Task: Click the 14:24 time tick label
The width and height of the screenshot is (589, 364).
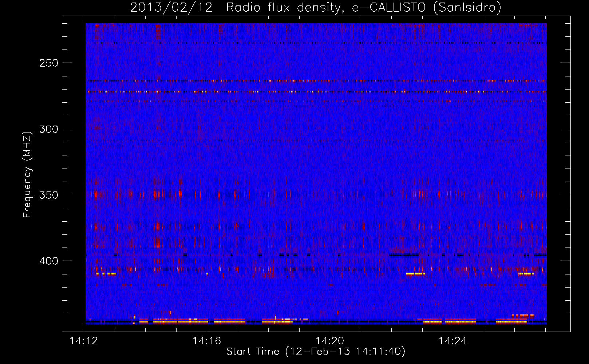Action: click(x=453, y=341)
